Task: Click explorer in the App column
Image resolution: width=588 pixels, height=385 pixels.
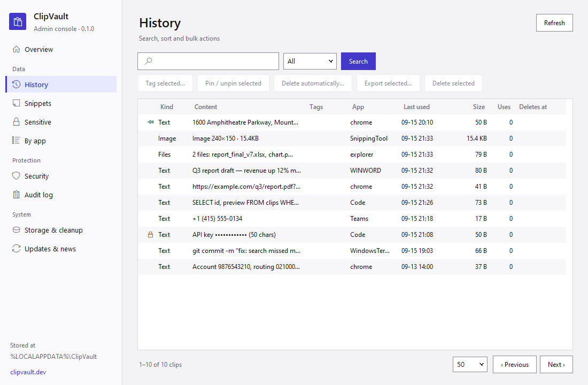Action: (x=361, y=154)
